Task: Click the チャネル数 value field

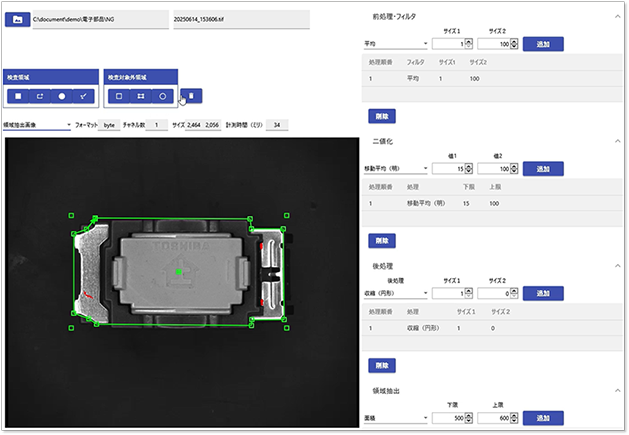Action: (156, 125)
